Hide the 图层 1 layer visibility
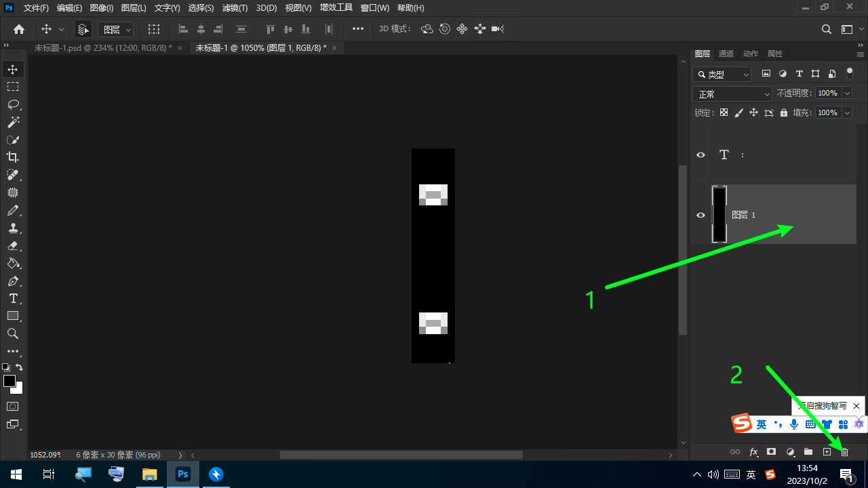This screenshot has width=868, height=488. click(701, 215)
